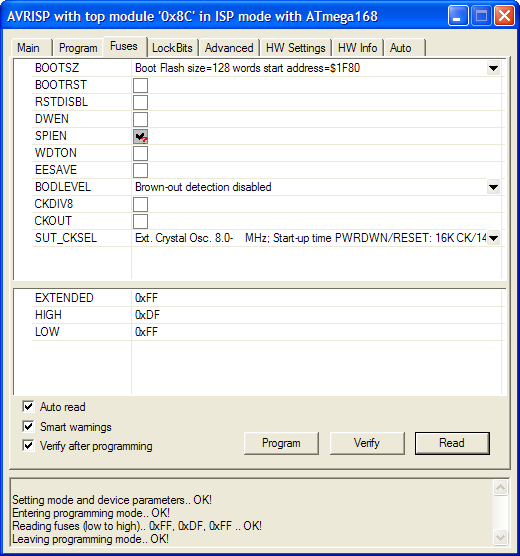Tick the RSTDISBL fuse checkbox

[x=140, y=102]
